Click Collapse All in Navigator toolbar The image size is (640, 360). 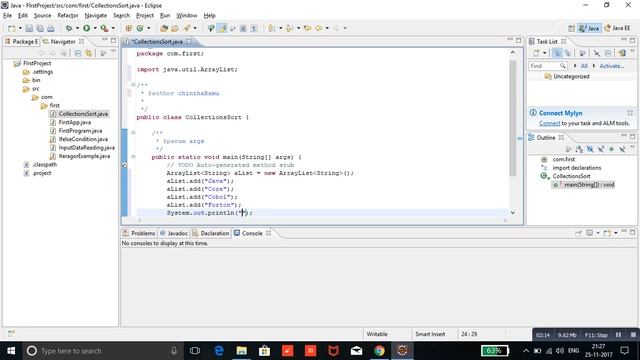click(78, 53)
